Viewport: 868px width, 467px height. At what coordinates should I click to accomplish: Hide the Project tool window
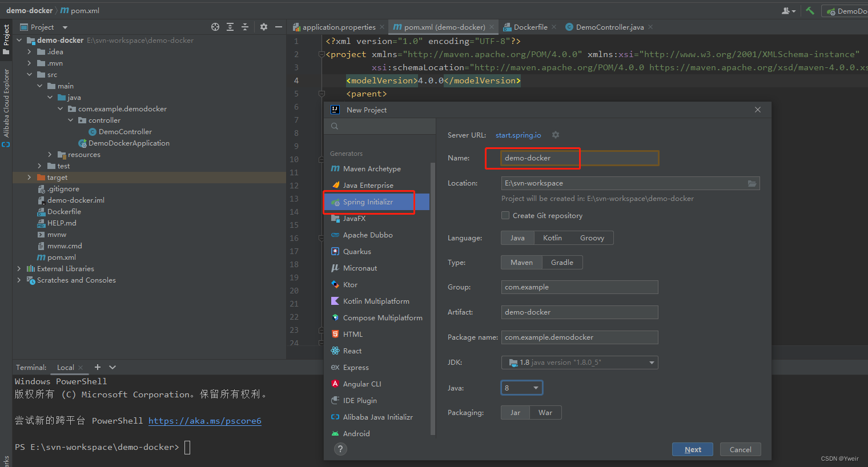[x=279, y=27]
